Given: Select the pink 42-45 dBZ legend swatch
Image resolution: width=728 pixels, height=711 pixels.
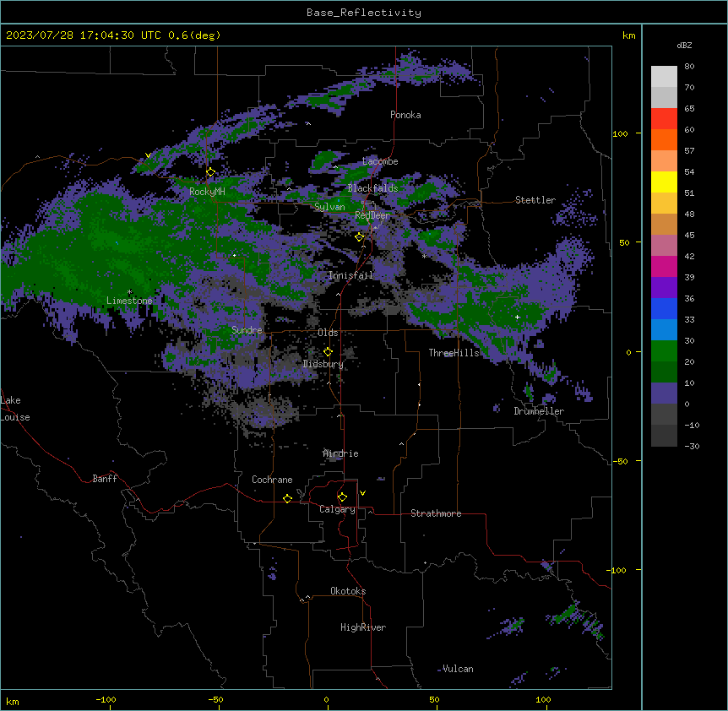Looking at the screenshot, I should (x=664, y=246).
